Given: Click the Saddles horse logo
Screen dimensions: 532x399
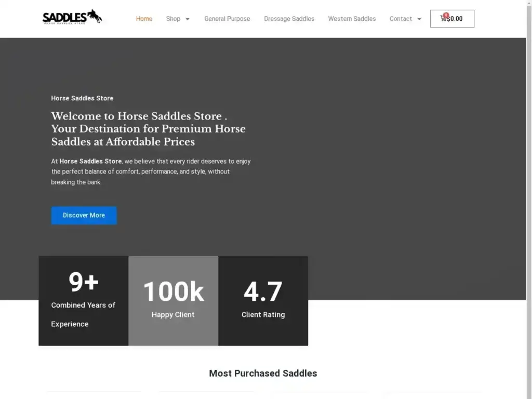Looking at the screenshot, I should [72, 17].
